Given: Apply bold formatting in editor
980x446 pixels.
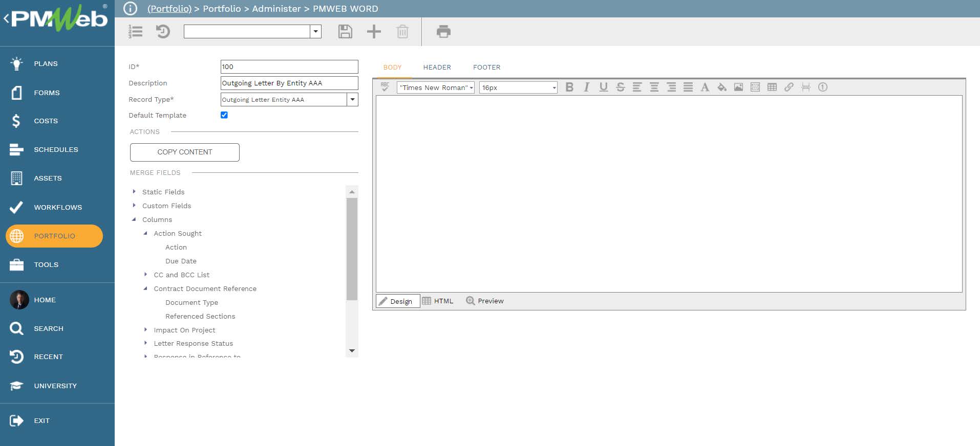Looking at the screenshot, I should click(569, 87).
